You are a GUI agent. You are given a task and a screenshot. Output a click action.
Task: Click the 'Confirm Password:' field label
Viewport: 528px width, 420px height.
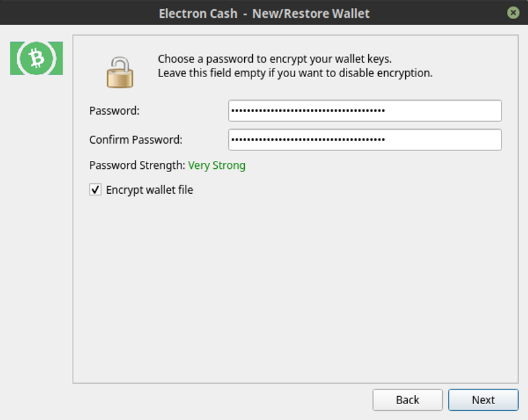pyautogui.click(x=135, y=140)
